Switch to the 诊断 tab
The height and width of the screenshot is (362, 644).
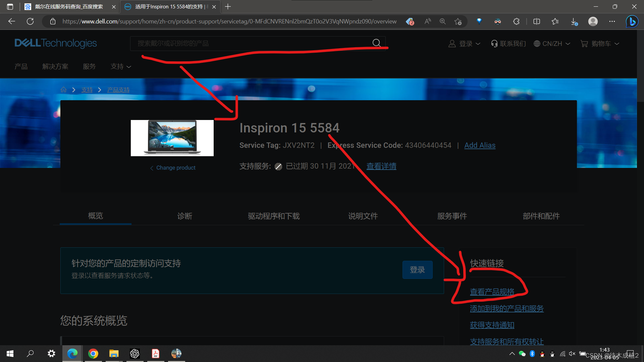(184, 216)
